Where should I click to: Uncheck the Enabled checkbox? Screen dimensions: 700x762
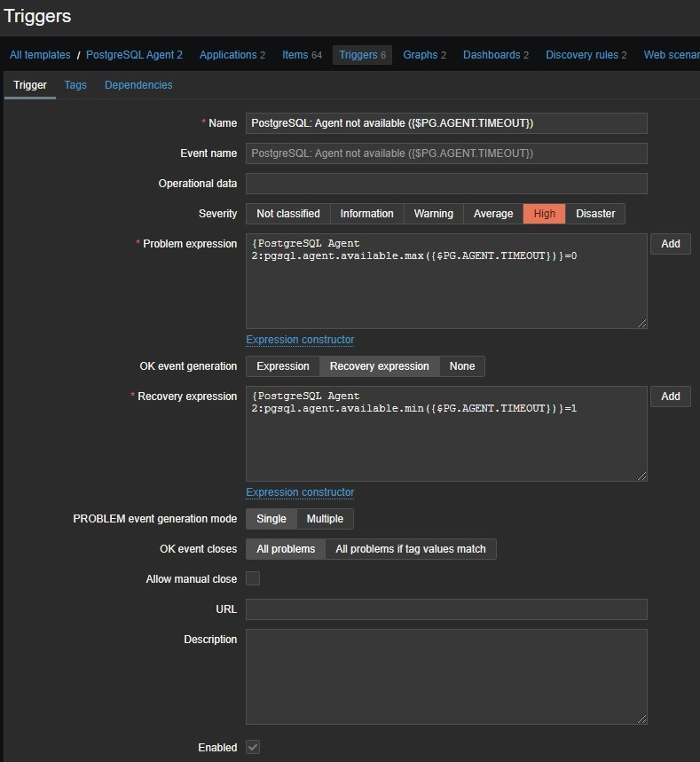pos(253,748)
